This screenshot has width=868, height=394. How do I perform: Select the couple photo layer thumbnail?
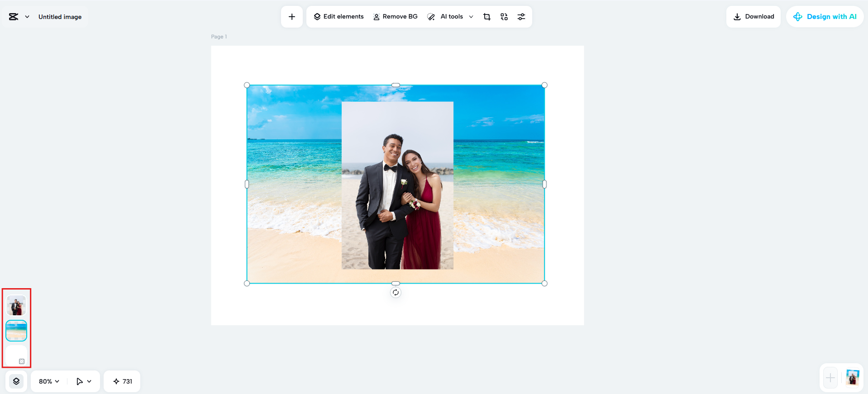pyautogui.click(x=16, y=305)
